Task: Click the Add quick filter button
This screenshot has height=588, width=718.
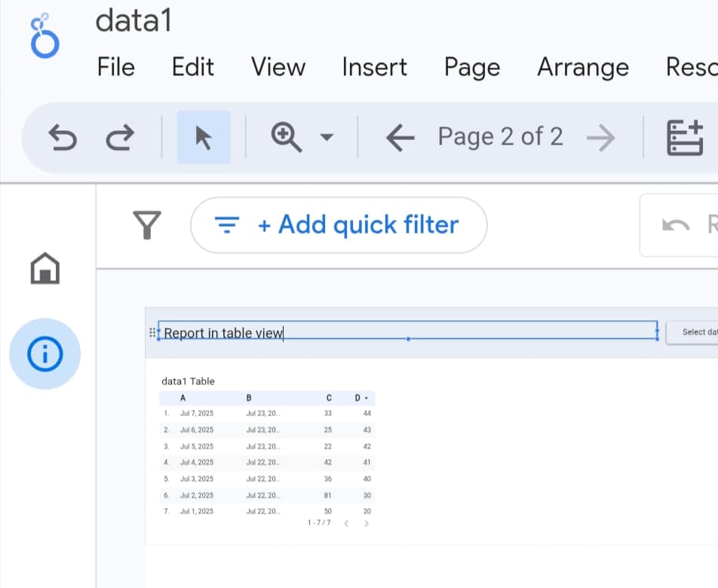Action: (339, 225)
